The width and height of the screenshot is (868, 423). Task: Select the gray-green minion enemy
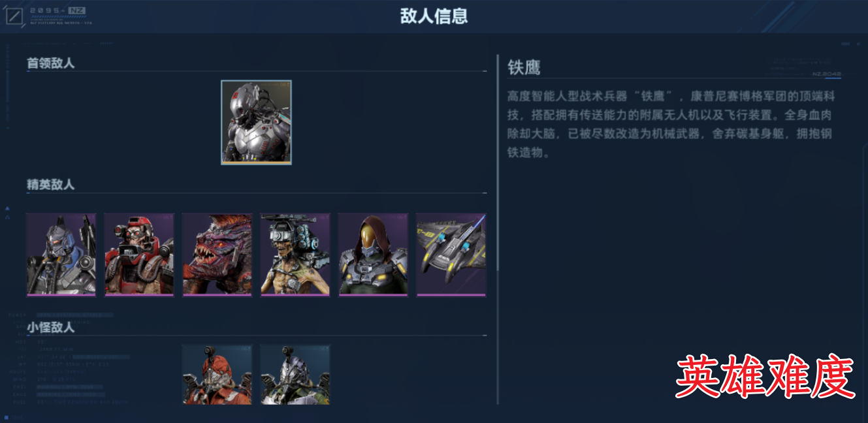click(295, 375)
